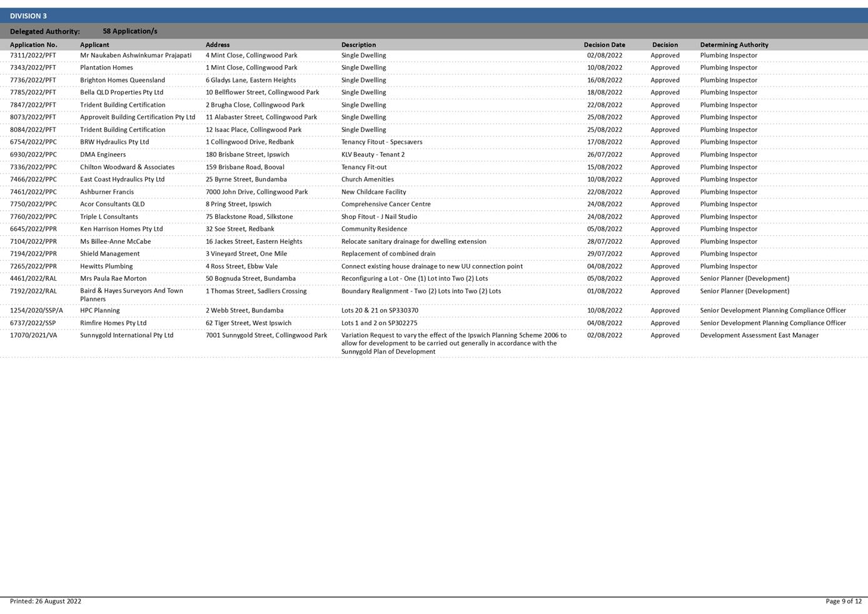Click address '4 Ross Street, Ebbw Vale'
Viewport: 868px width, 614px height.
[241, 266]
